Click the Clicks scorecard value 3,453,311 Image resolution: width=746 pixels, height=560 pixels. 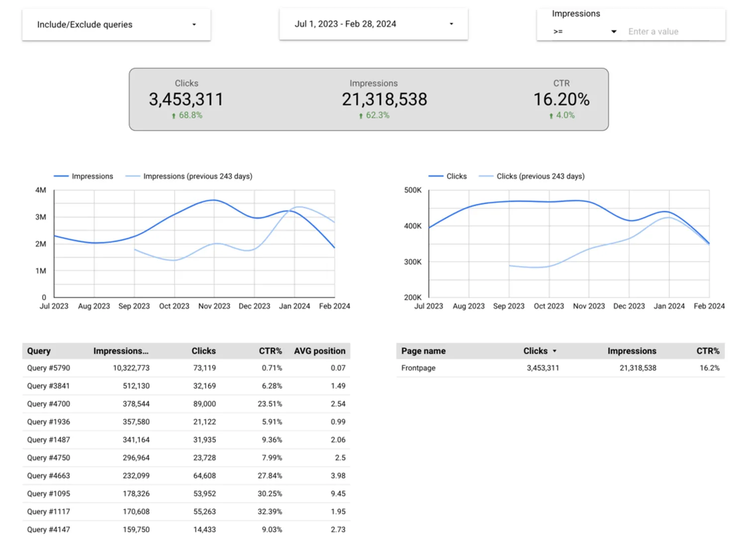[186, 99]
